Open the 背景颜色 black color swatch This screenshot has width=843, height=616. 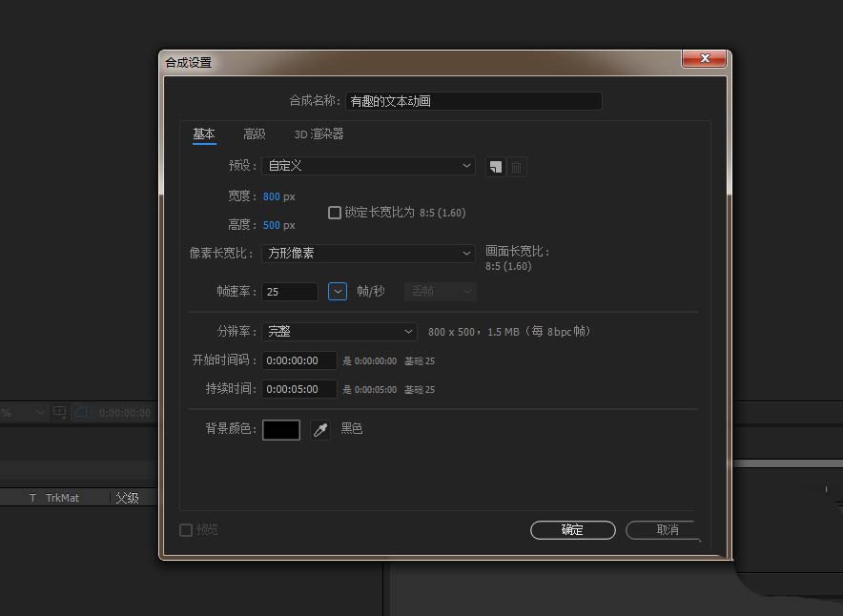pyautogui.click(x=281, y=430)
